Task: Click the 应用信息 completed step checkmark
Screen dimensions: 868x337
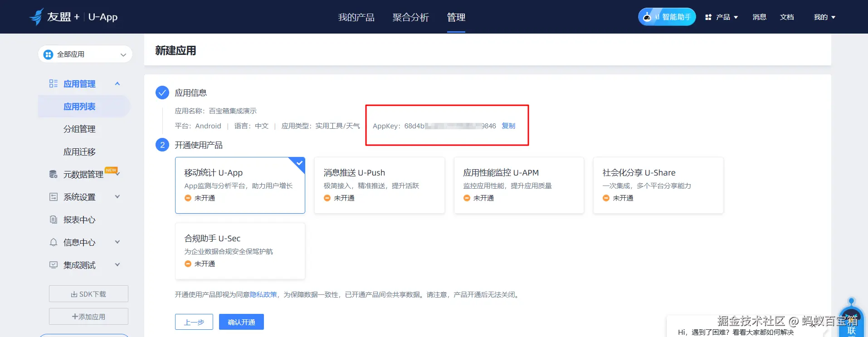Action: 162,93
